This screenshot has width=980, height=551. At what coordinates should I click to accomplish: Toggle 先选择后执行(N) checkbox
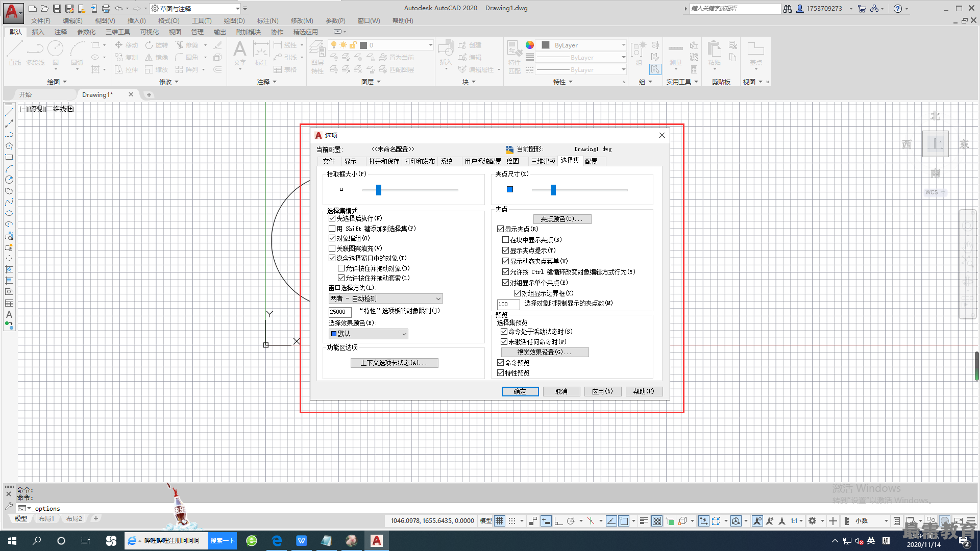click(332, 218)
